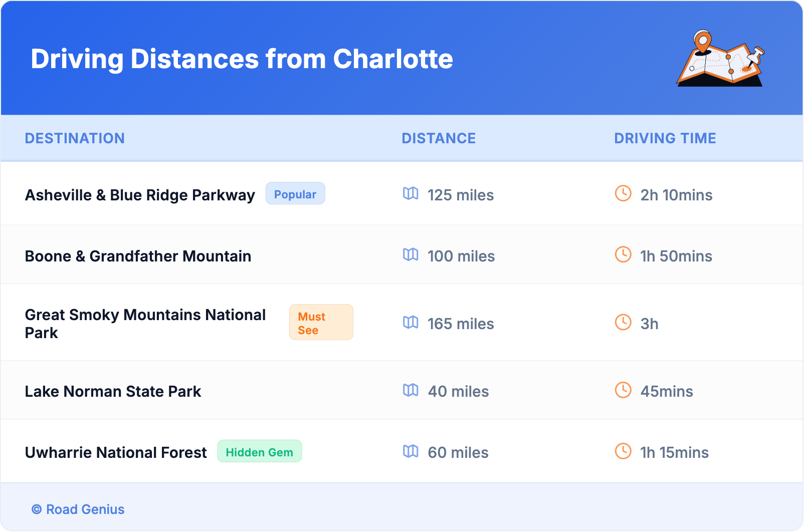Click clock icon beside 2h 10mins
The width and height of the screenshot is (804, 532).
click(x=623, y=193)
